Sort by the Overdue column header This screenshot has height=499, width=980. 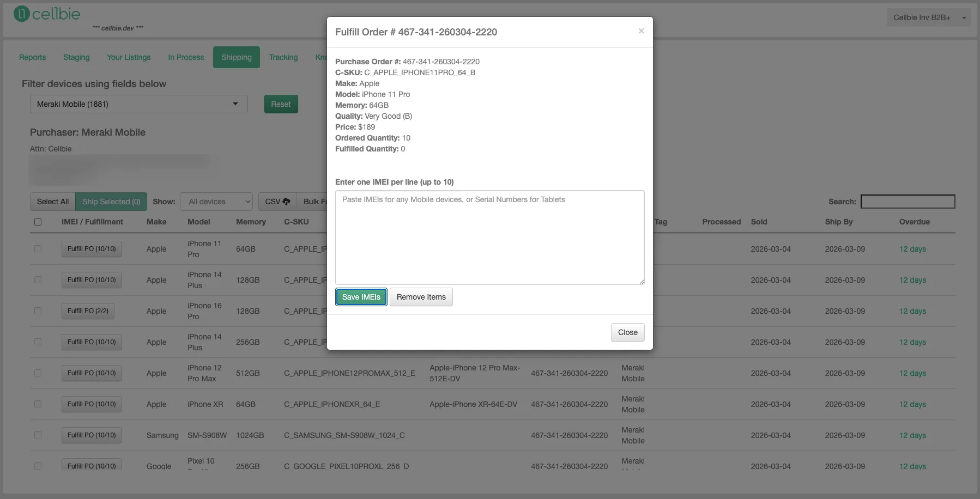click(x=914, y=222)
